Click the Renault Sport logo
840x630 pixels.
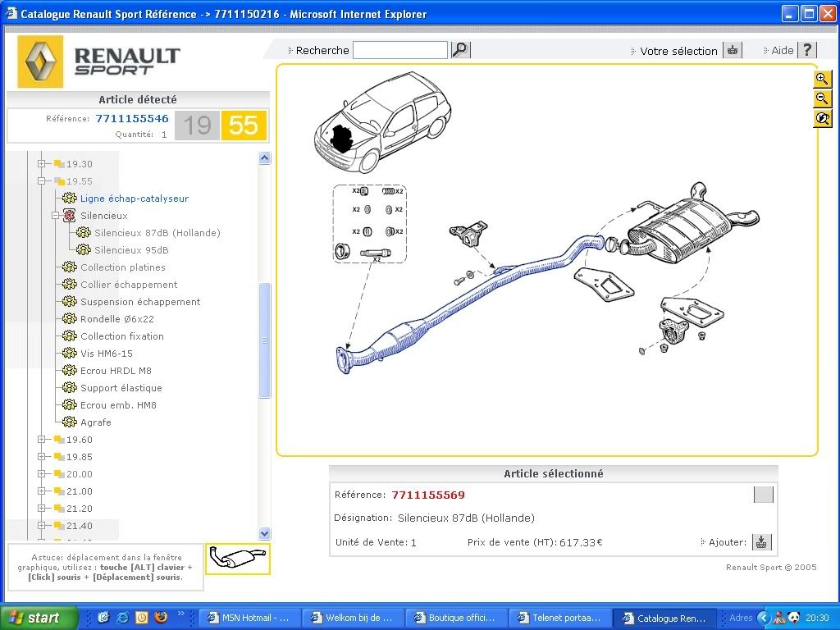point(98,62)
